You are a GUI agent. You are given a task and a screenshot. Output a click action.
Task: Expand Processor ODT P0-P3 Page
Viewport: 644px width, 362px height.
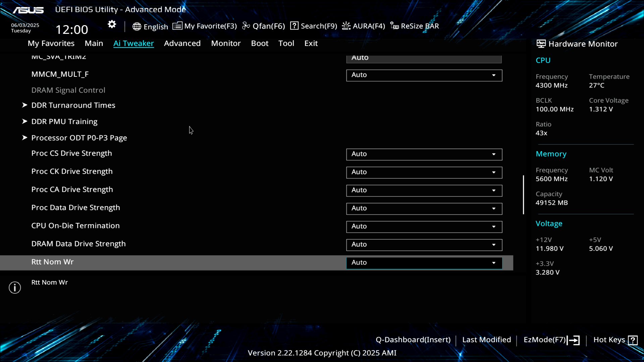(x=79, y=138)
